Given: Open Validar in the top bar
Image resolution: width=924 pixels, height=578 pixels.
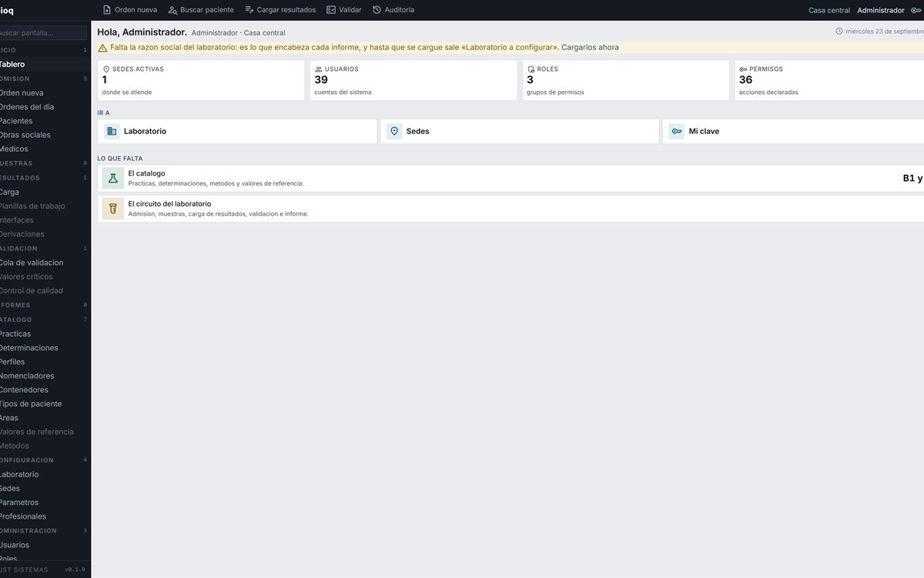Looking at the screenshot, I should click(344, 10).
